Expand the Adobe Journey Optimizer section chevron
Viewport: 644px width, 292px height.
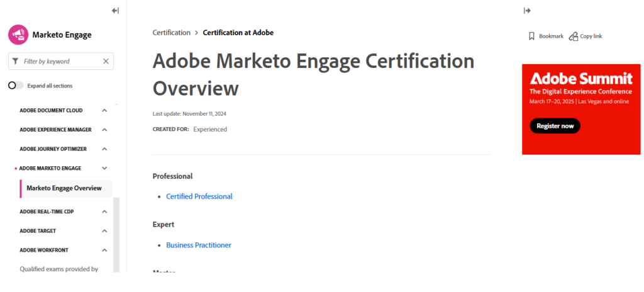click(104, 149)
